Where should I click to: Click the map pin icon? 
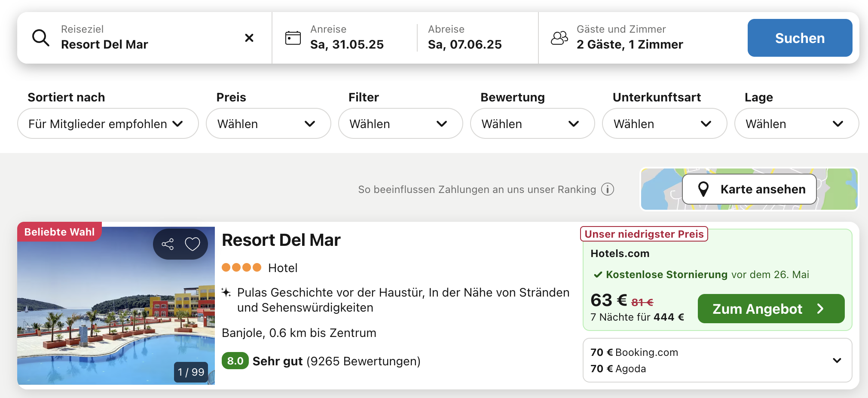703,189
